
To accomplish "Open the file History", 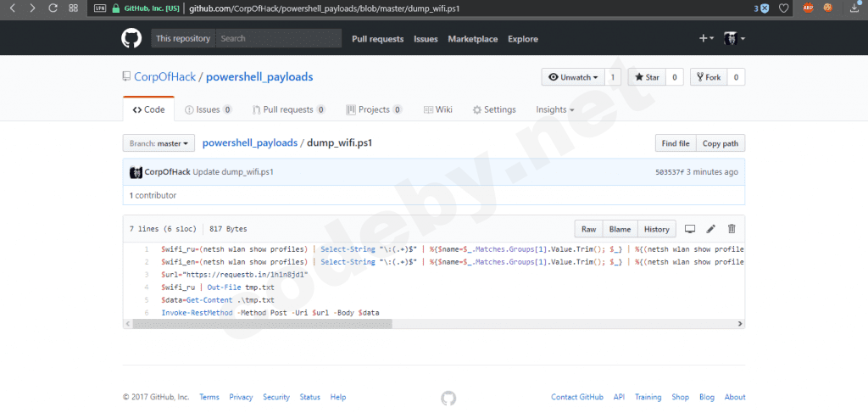I will pyautogui.click(x=657, y=229).
